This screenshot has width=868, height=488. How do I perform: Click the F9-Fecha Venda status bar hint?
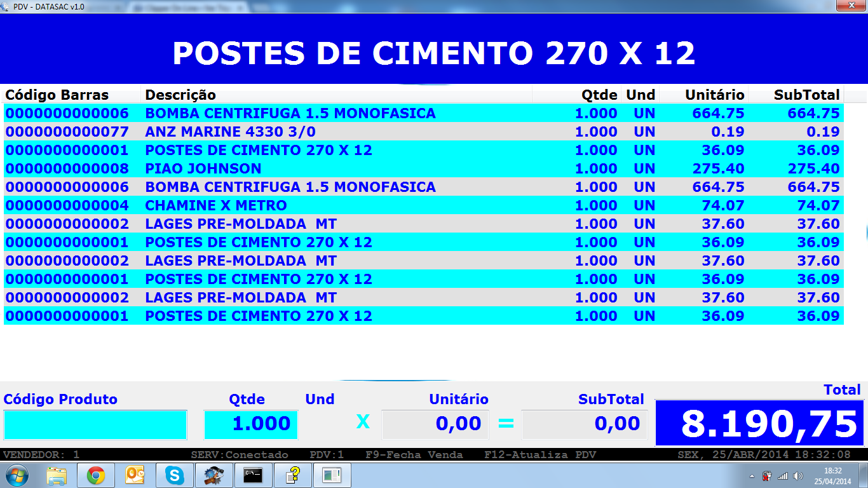point(414,455)
